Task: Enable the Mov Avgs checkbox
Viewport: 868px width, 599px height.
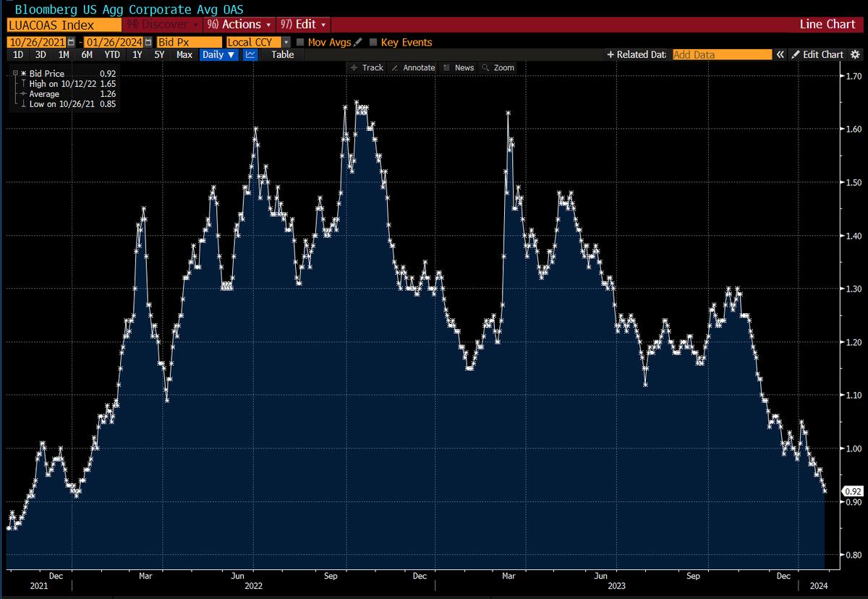Action: pos(299,42)
